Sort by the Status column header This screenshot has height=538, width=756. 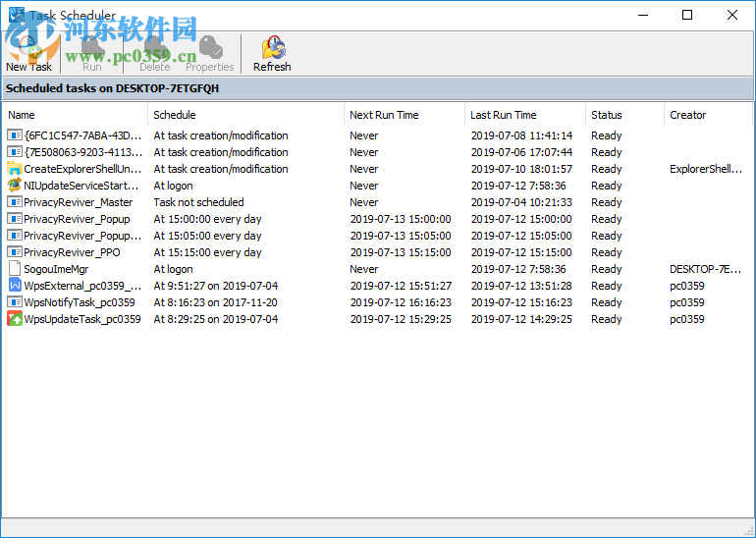click(624, 115)
